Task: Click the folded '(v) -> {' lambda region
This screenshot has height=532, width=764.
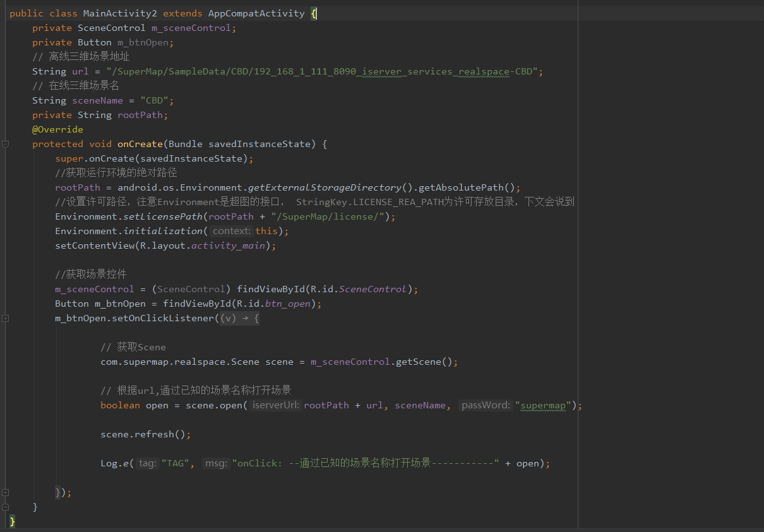Action: (x=239, y=318)
